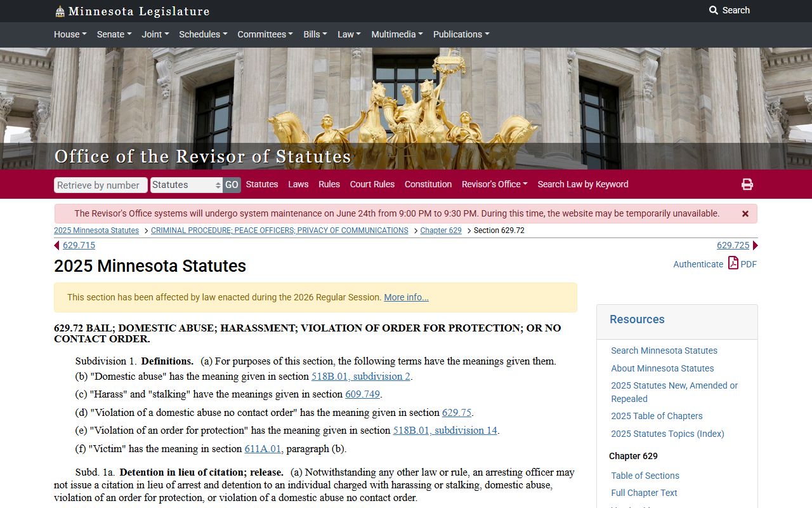Open the PDF version of this section
Viewport: 812px width, 508px height.
[x=742, y=264]
